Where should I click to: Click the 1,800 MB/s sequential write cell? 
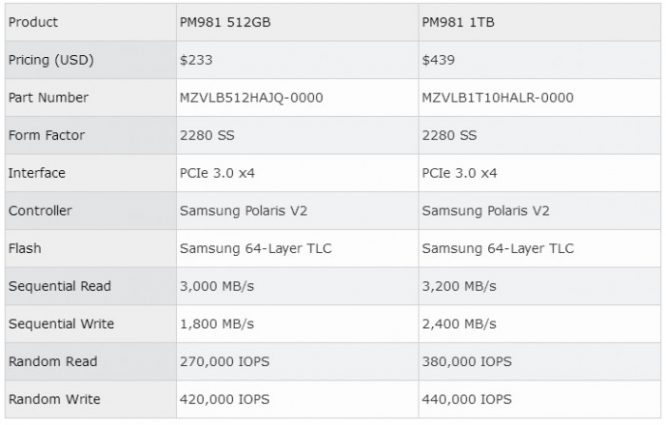click(216, 324)
